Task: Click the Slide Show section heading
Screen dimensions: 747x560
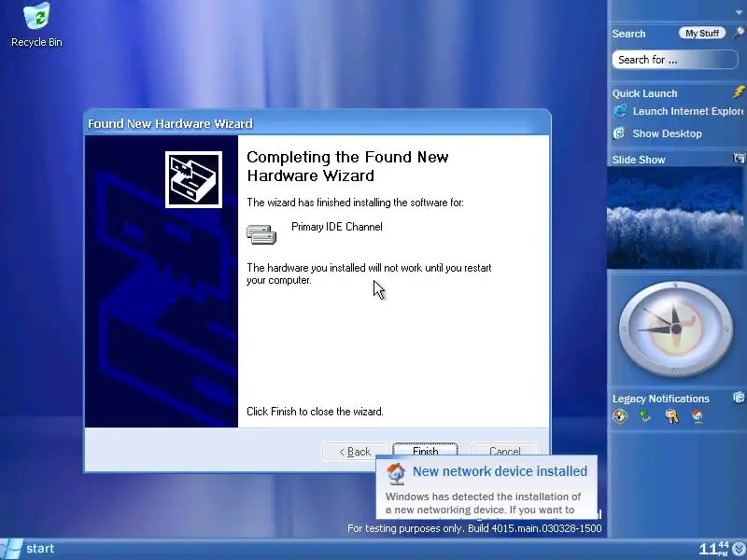Action: pyautogui.click(x=639, y=160)
